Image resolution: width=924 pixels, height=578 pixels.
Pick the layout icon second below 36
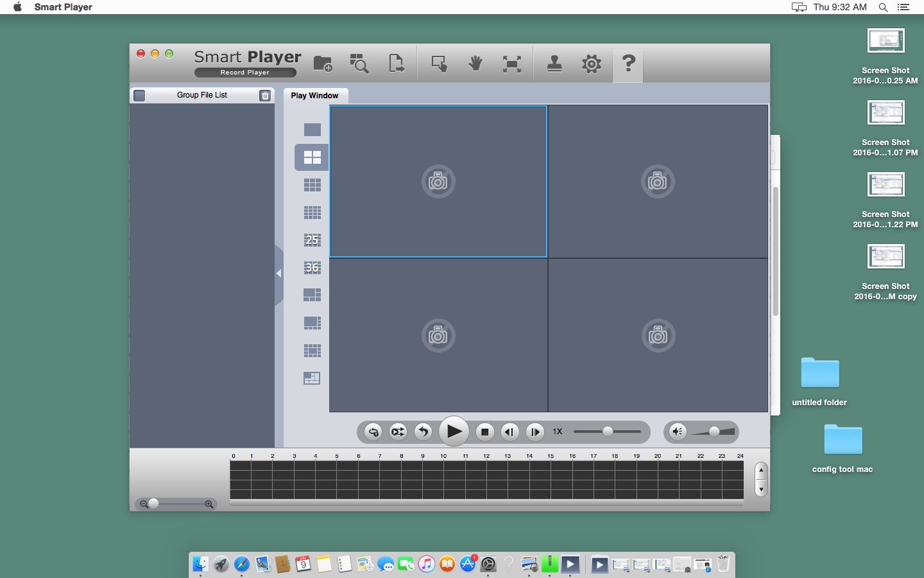(312, 322)
